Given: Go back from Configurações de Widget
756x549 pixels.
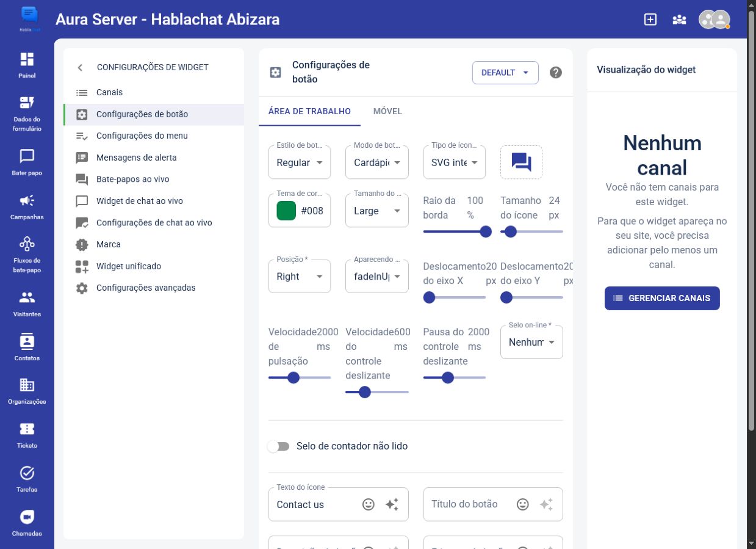Looking at the screenshot, I should pos(80,67).
